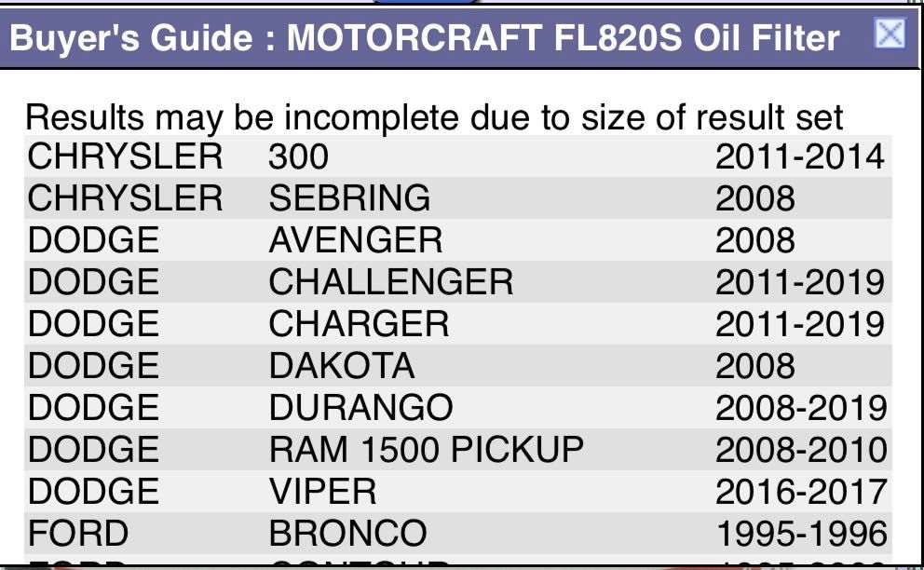Click the Buyer's Guide title bar
Screen dimensions: 924x570
[x=424, y=38]
